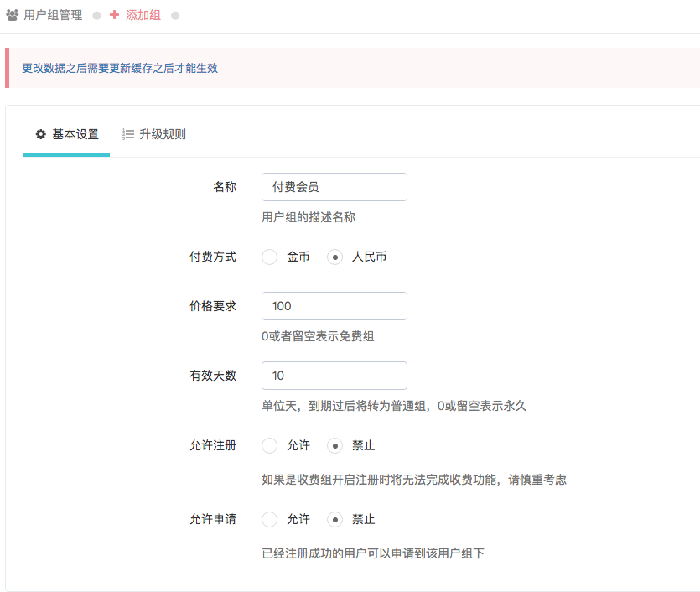The image size is (700, 592).
Task: Choose 允许 for 允许申请
Action: click(x=270, y=519)
